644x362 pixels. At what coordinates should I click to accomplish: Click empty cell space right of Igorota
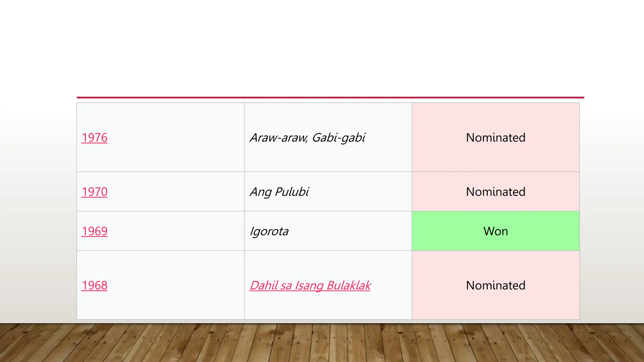click(x=349, y=231)
